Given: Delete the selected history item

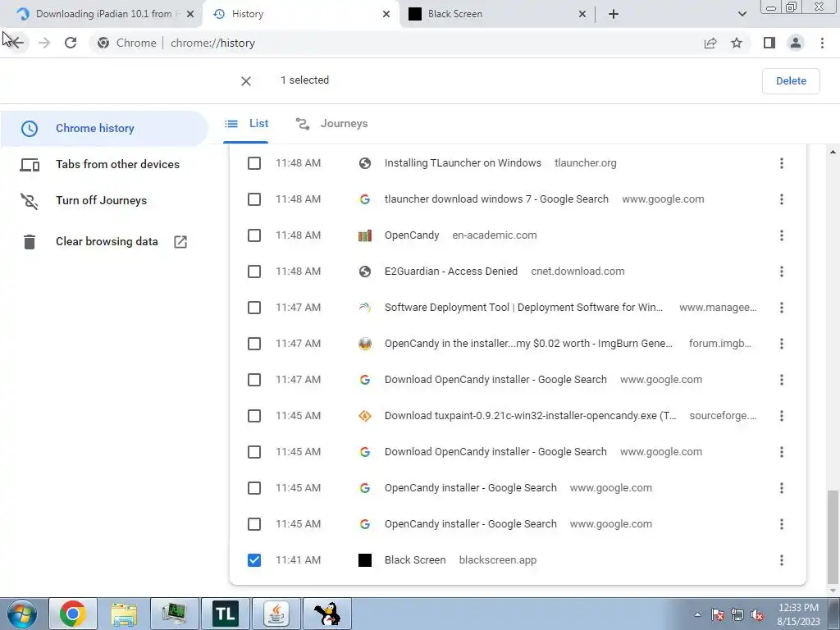Looking at the screenshot, I should point(791,81).
